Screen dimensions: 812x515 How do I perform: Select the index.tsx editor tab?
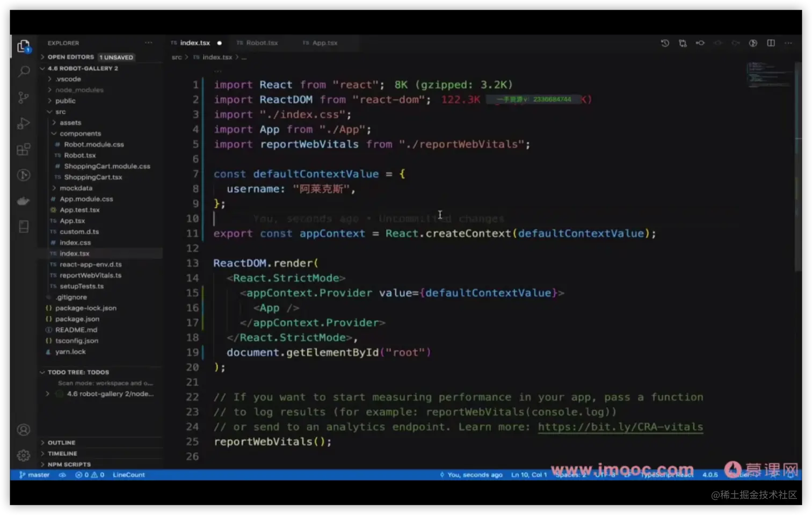[x=195, y=43]
